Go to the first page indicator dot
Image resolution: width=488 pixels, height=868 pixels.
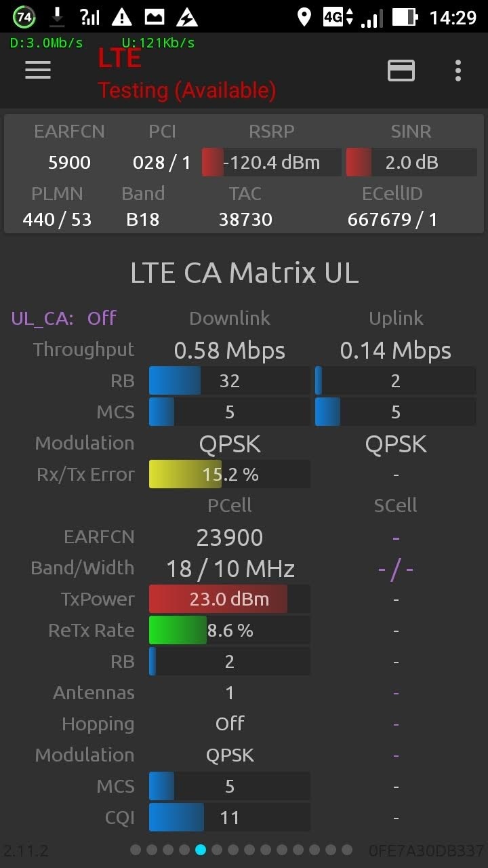pyautogui.click(x=136, y=850)
